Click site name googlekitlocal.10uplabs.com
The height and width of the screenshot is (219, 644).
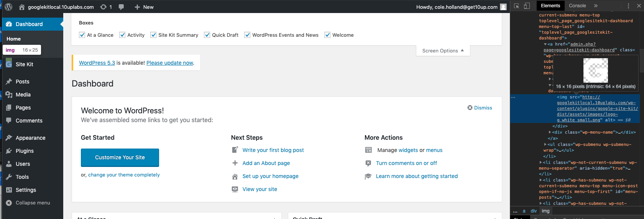pos(61,7)
